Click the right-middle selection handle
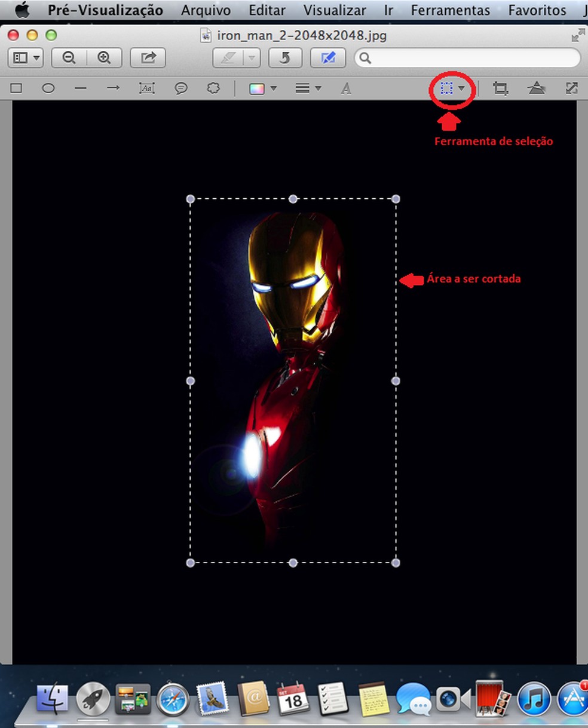 395,380
